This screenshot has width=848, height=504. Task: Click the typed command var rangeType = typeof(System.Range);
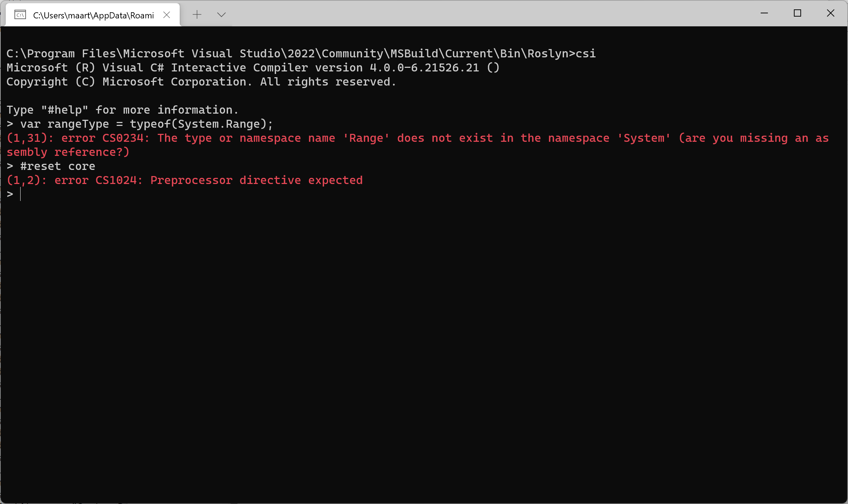click(144, 124)
